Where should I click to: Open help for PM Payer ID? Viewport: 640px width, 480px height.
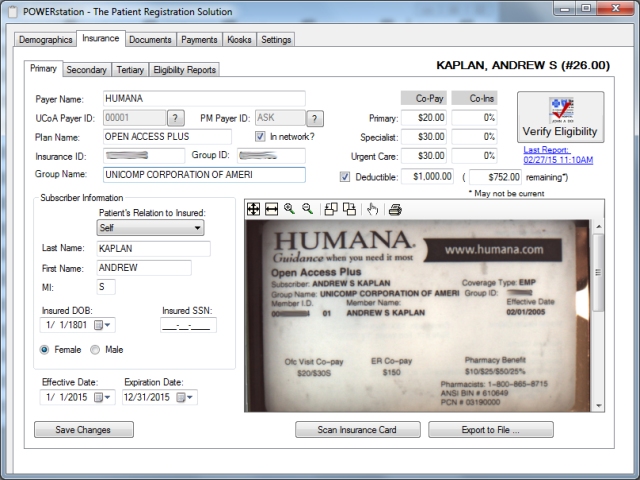coord(315,118)
